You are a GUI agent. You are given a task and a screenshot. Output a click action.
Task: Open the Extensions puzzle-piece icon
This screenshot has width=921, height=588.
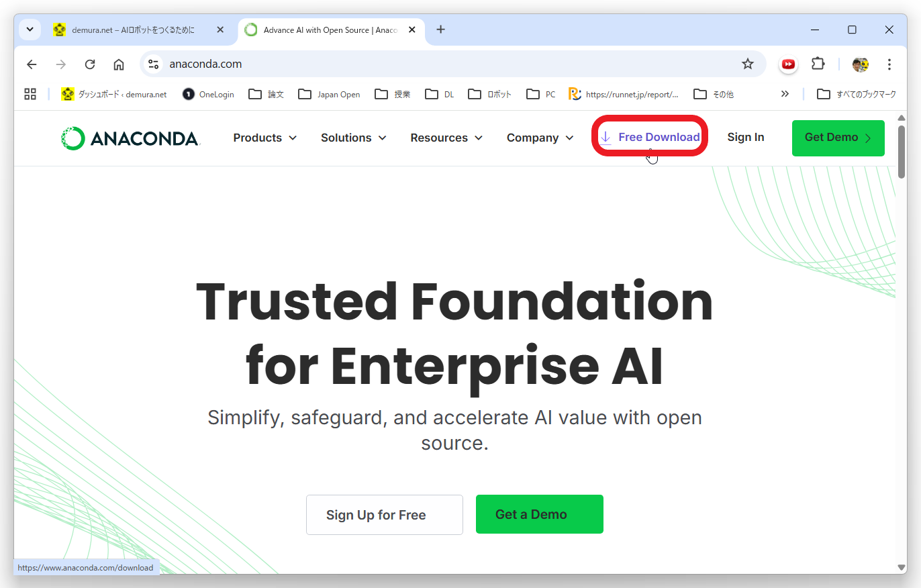click(x=818, y=64)
